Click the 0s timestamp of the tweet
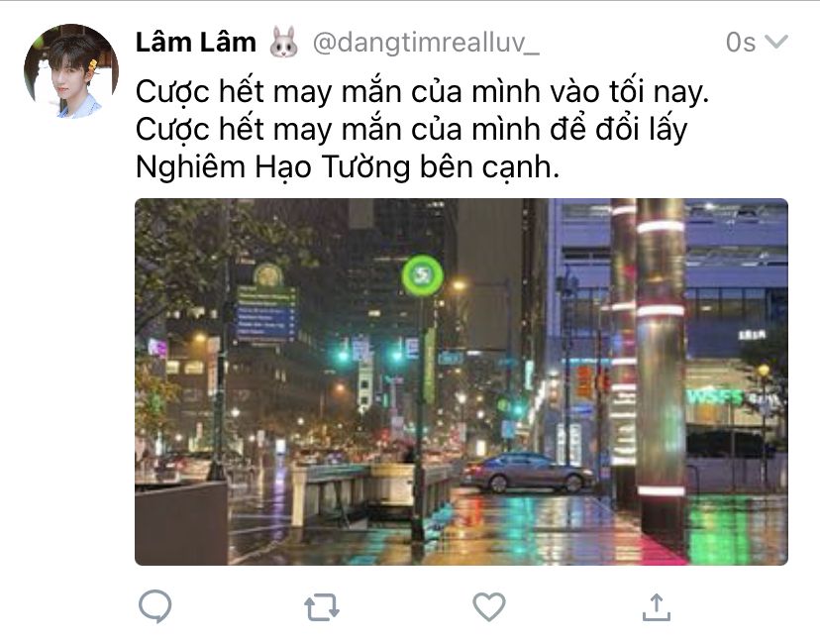This screenshot has width=820, height=644. (x=741, y=42)
